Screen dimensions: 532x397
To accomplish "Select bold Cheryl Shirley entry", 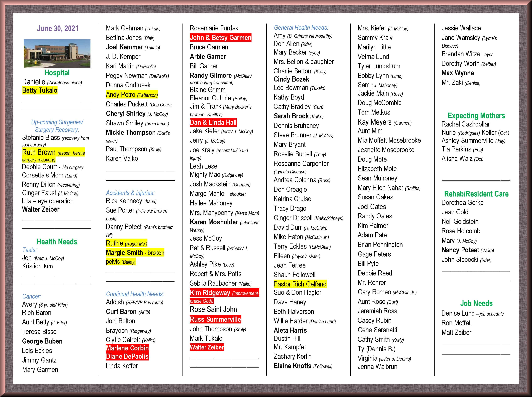I will point(137,114).
